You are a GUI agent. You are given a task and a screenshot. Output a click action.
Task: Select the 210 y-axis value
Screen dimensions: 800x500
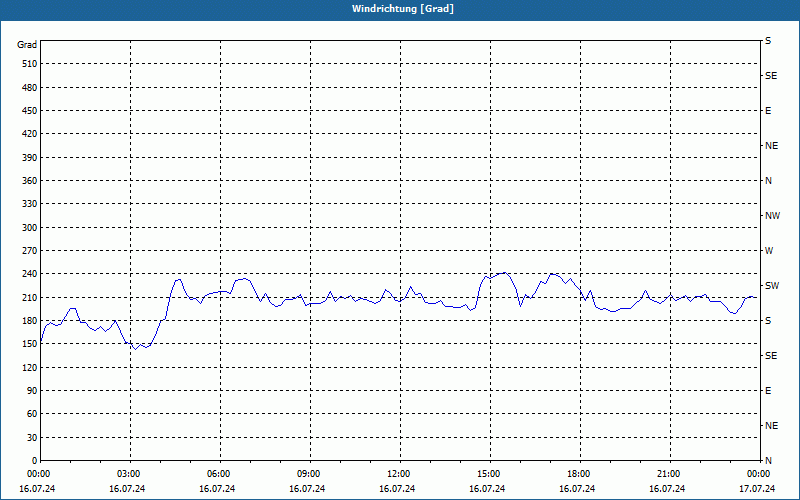(x=30, y=297)
